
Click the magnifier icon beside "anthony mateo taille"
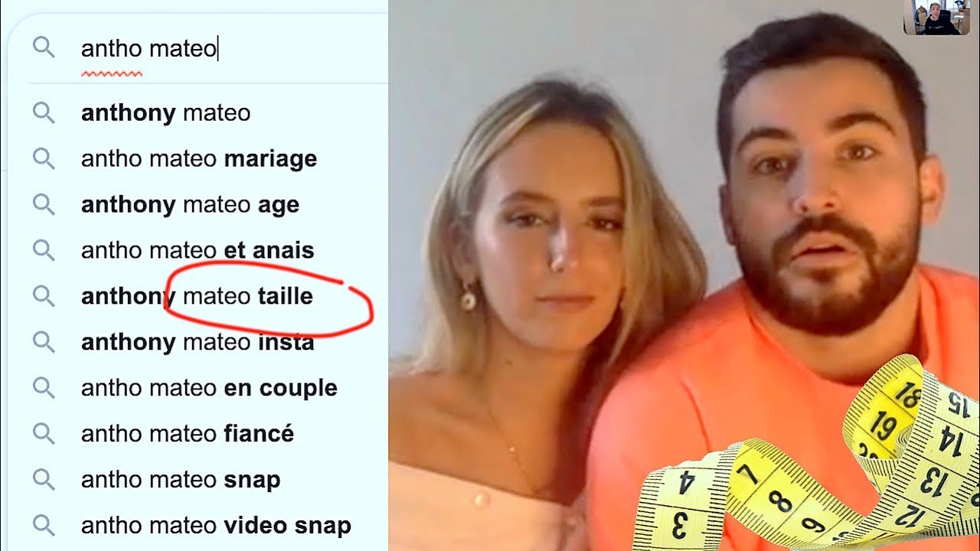[x=44, y=296]
